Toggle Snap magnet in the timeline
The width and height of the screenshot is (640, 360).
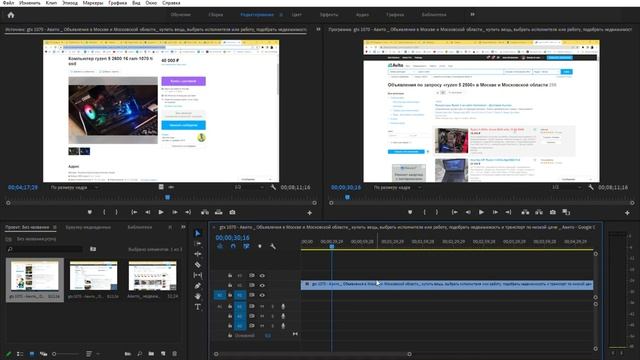(233, 246)
